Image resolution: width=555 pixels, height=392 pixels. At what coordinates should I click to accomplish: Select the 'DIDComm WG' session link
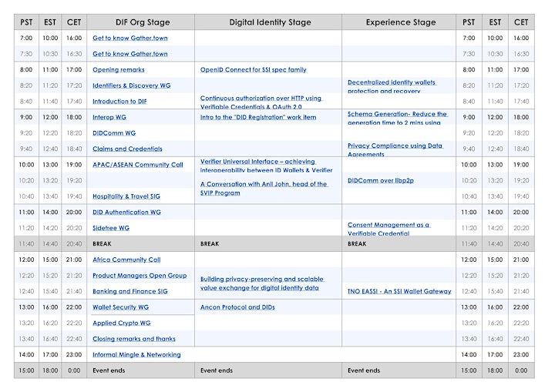[x=114, y=133]
